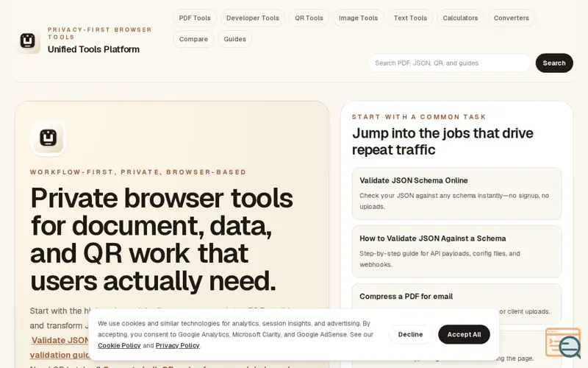Go to QR Tools category
The height and width of the screenshot is (368, 588).
(x=309, y=18)
